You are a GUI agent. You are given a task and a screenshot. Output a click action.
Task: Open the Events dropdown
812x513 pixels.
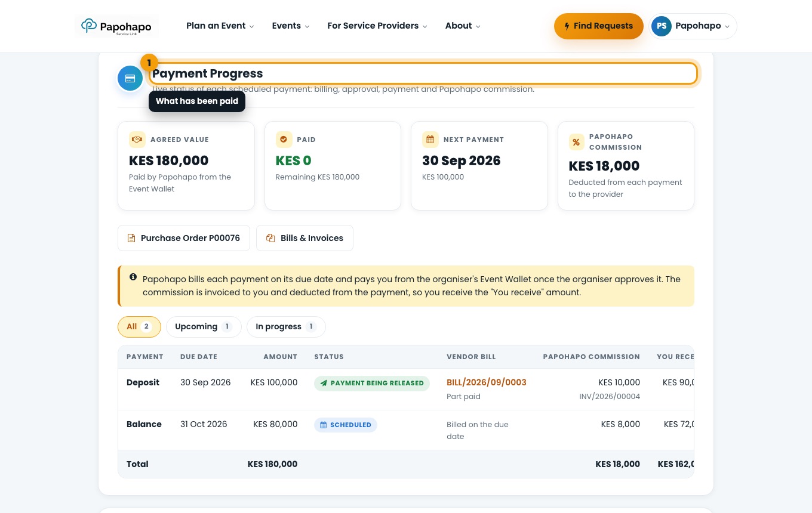coord(291,26)
